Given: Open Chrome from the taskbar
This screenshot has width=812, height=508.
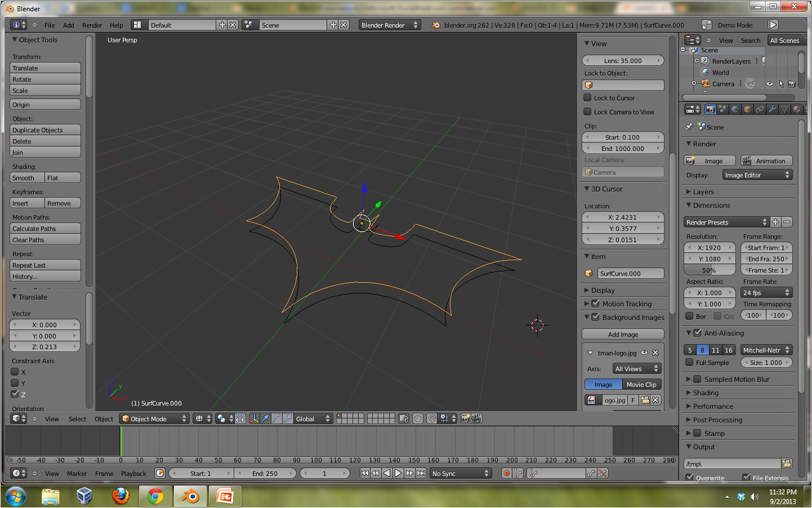Looking at the screenshot, I should coord(155,496).
